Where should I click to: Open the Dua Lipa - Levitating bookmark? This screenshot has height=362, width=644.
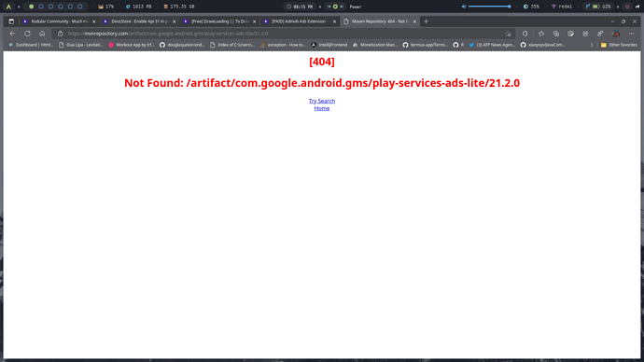click(x=81, y=45)
